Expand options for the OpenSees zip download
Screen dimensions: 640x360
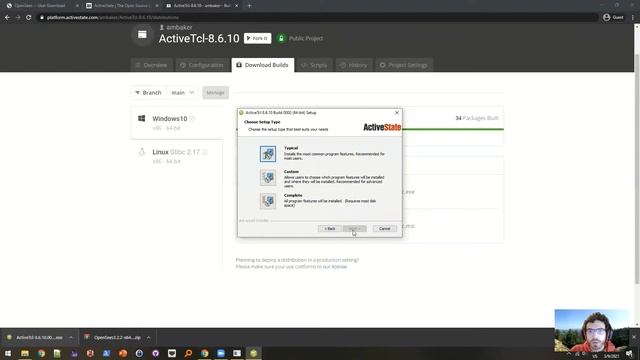[148, 338]
